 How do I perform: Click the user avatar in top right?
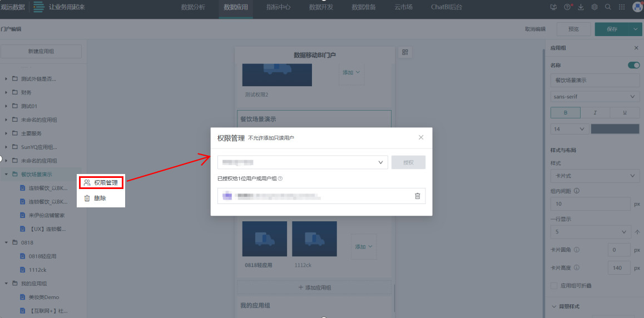point(637,7)
